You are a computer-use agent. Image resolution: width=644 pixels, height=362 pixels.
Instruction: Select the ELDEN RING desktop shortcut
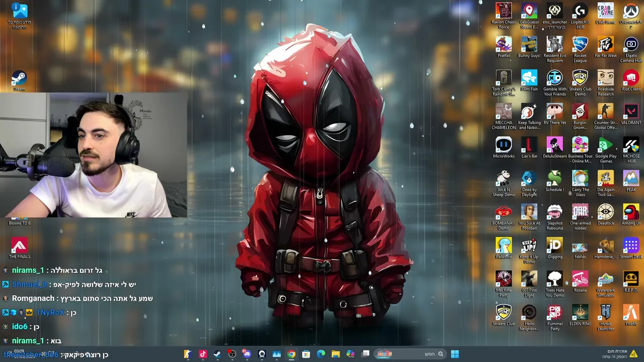coord(580,315)
